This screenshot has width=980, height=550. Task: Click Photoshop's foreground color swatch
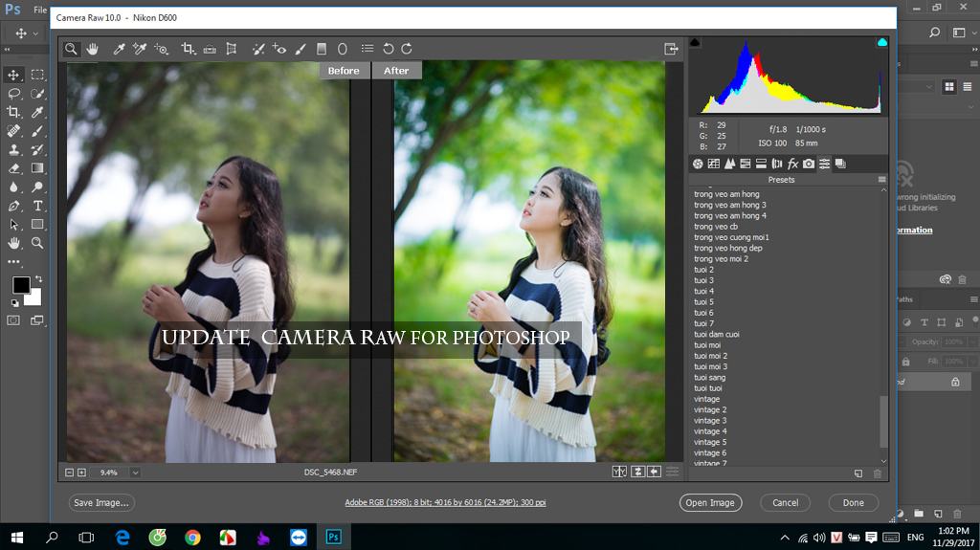[x=21, y=285]
